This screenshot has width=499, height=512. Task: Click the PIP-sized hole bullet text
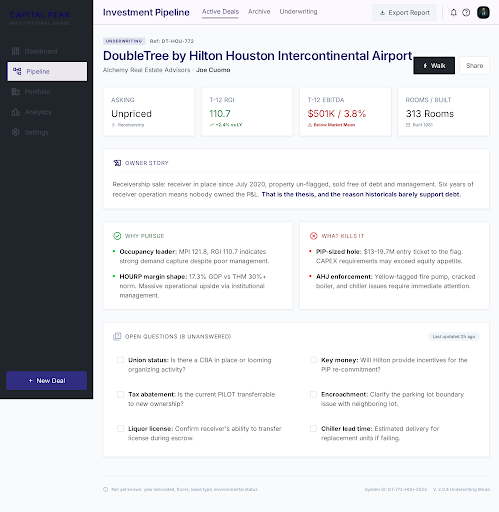389,256
